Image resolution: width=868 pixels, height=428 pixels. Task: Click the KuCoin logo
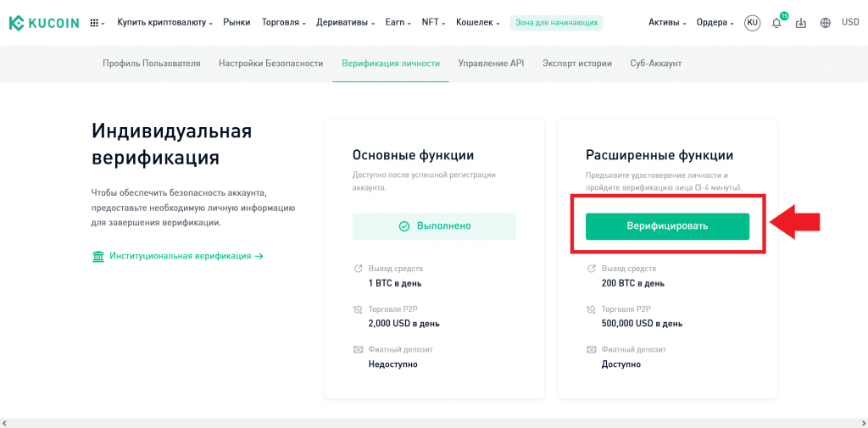[44, 23]
